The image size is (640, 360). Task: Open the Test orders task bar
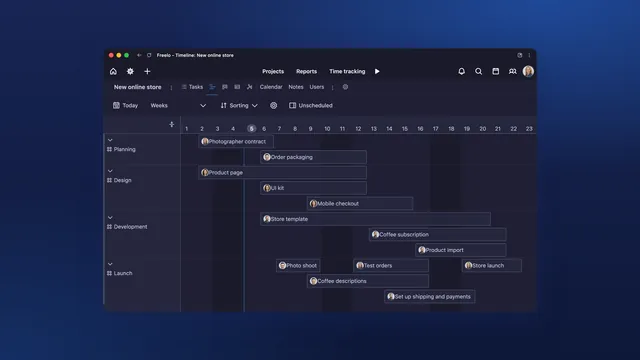click(x=391, y=266)
